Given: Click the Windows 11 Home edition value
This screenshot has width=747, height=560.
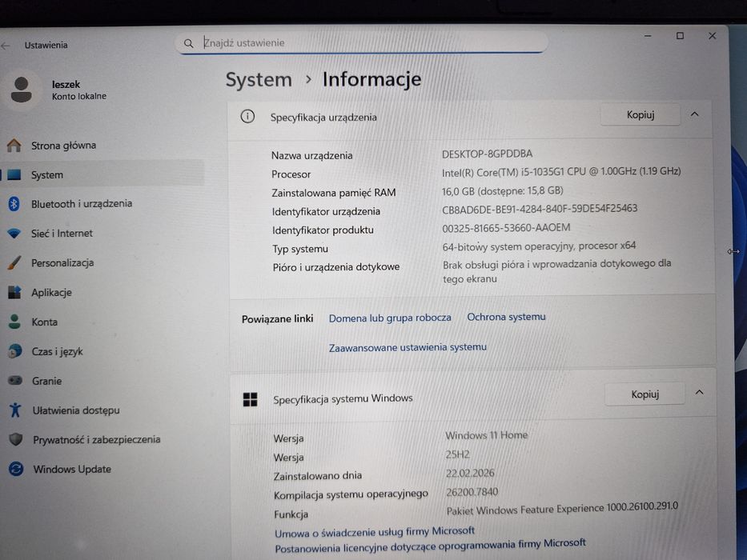Looking at the screenshot, I should (x=487, y=435).
